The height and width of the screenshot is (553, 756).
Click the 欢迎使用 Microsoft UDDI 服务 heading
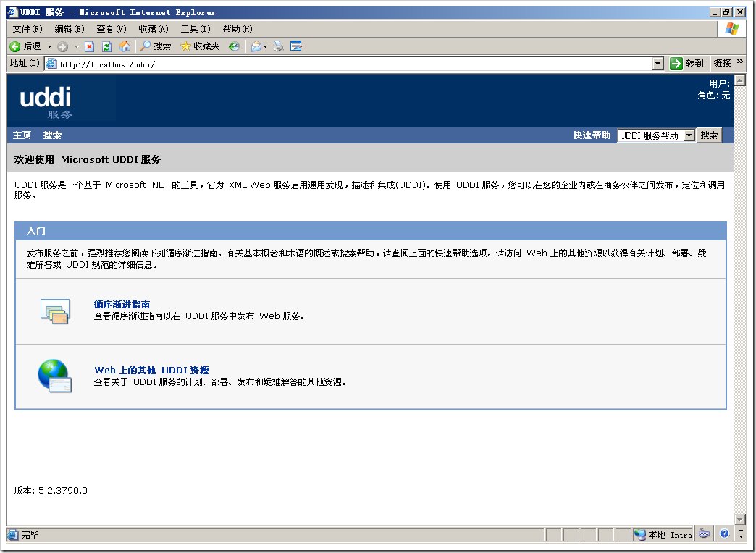click(x=88, y=159)
